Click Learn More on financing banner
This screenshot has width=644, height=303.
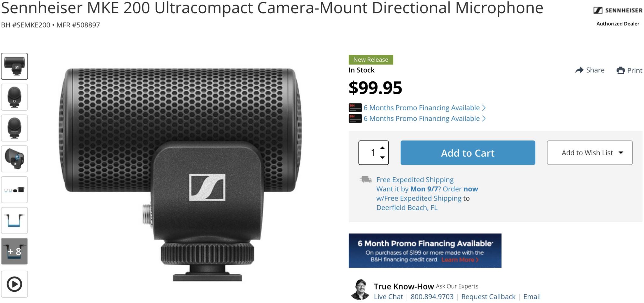pos(459,260)
